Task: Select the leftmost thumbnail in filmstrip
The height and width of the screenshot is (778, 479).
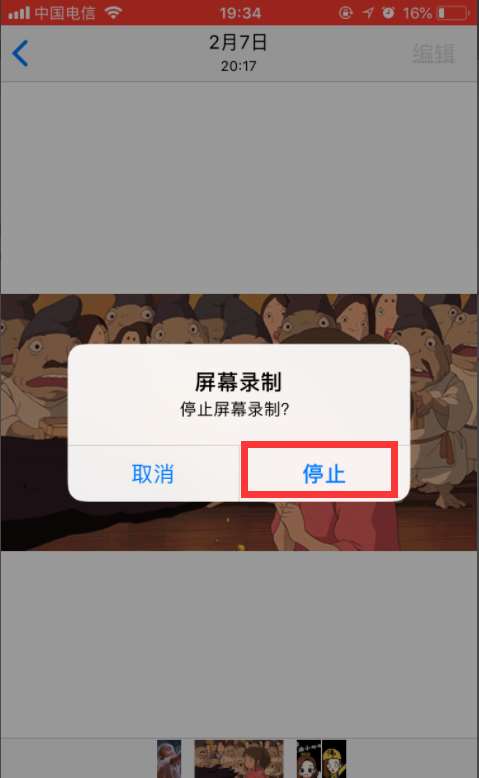Action: [x=169, y=759]
